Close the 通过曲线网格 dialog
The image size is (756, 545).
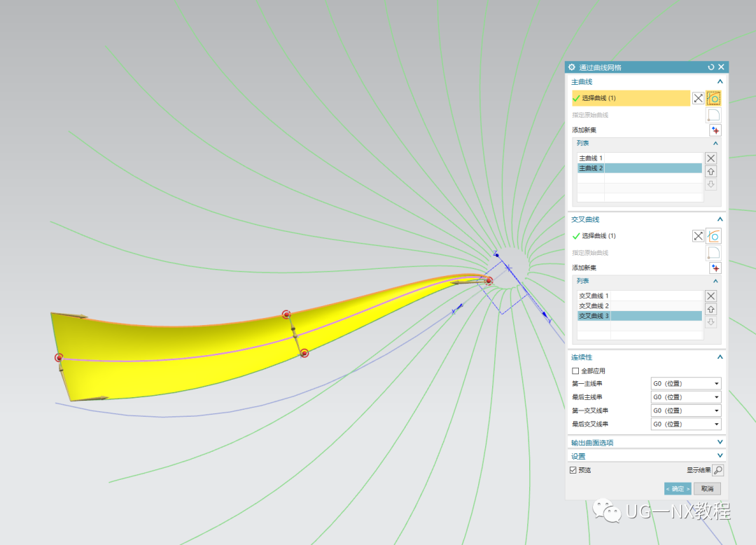pyautogui.click(x=721, y=67)
